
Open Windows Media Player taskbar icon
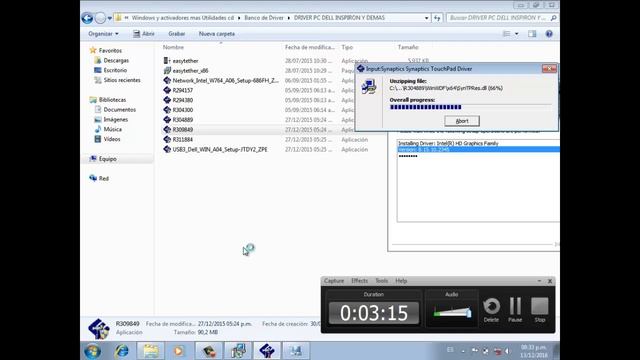point(179,351)
